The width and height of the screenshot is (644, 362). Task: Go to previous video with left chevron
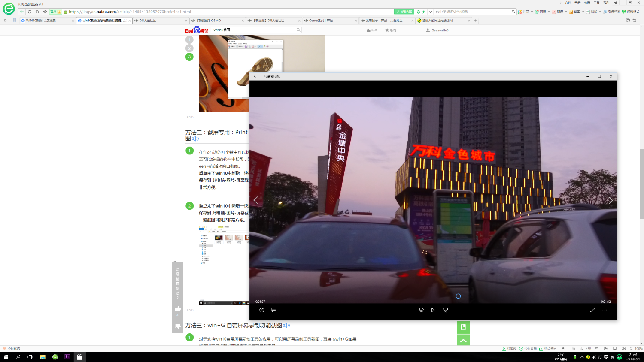256,200
